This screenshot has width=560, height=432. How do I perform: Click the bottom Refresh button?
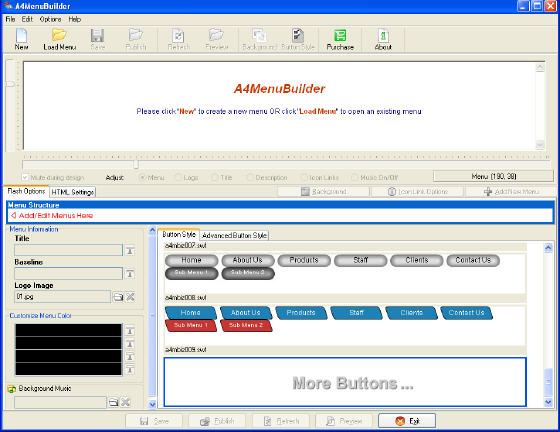click(x=281, y=421)
